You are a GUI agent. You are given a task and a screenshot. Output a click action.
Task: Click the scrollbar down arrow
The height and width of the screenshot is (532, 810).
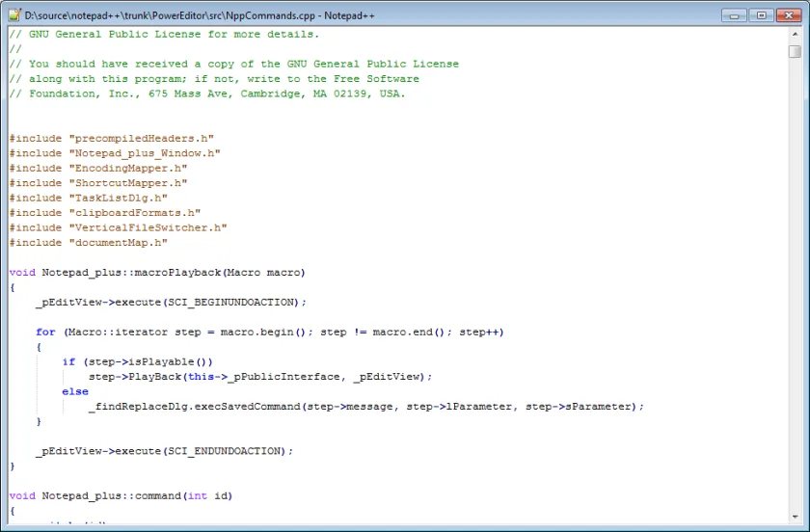click(795, 516)
